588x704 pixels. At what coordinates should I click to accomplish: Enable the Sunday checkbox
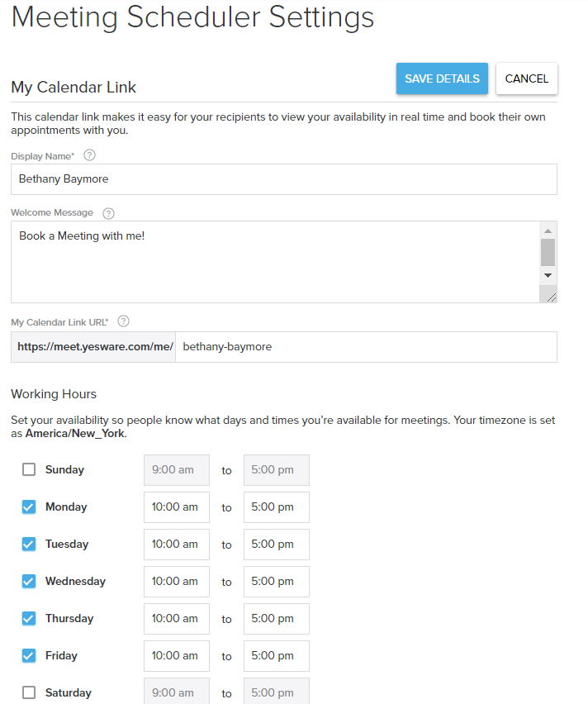tap(29, 469)
